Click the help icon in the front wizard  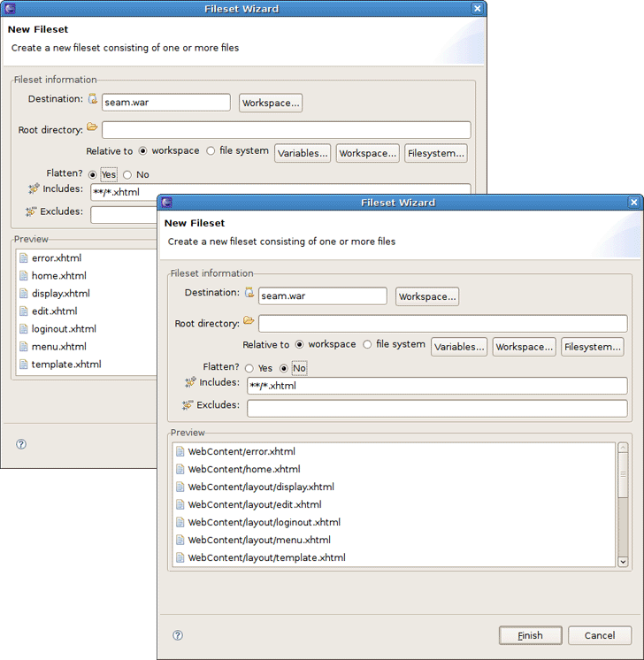click(178, 635)
